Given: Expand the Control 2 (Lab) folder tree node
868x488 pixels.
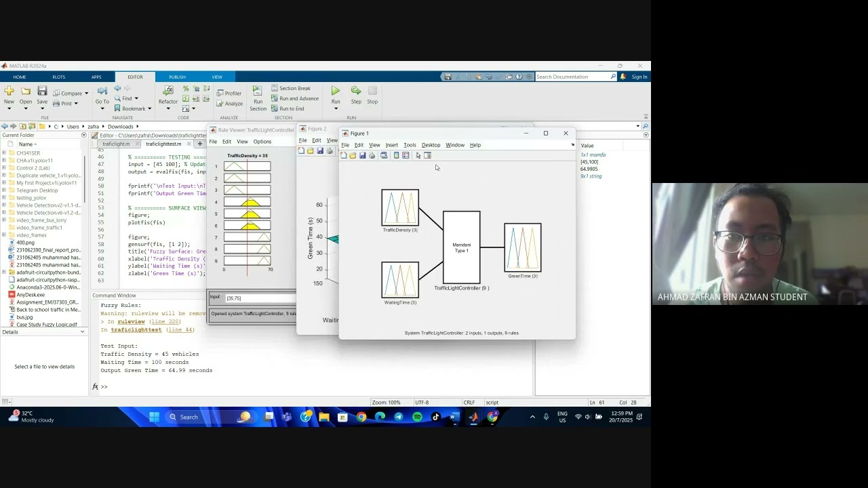Looking at the screenshot, I should [x=3, y=168].
